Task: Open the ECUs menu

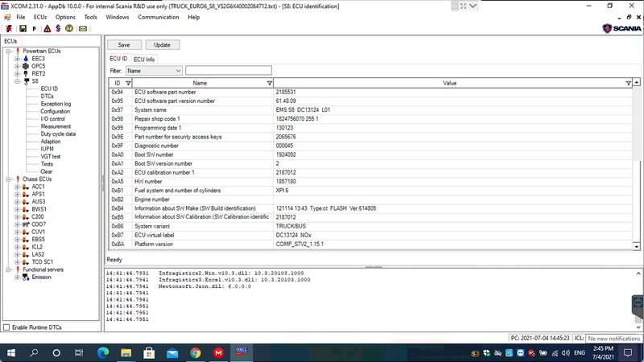Action: coord(40,17)
